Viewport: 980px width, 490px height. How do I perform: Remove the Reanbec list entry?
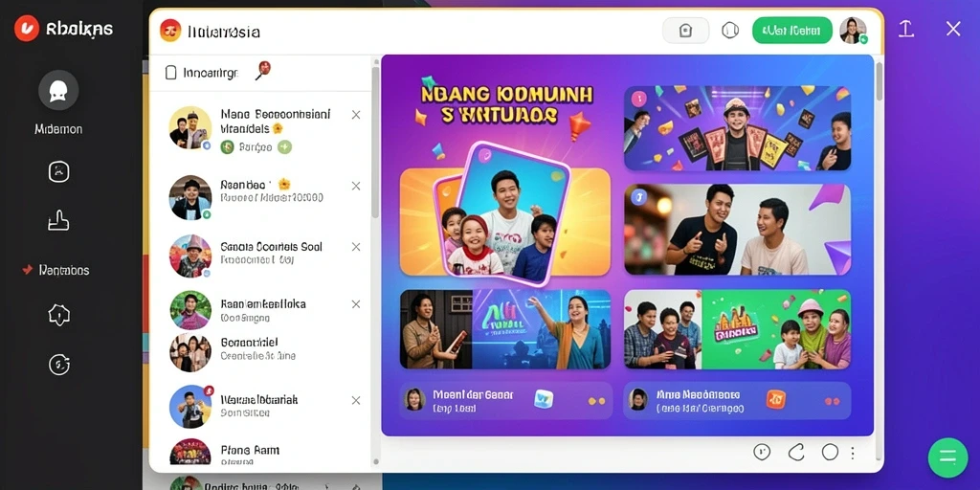[356, 186]
